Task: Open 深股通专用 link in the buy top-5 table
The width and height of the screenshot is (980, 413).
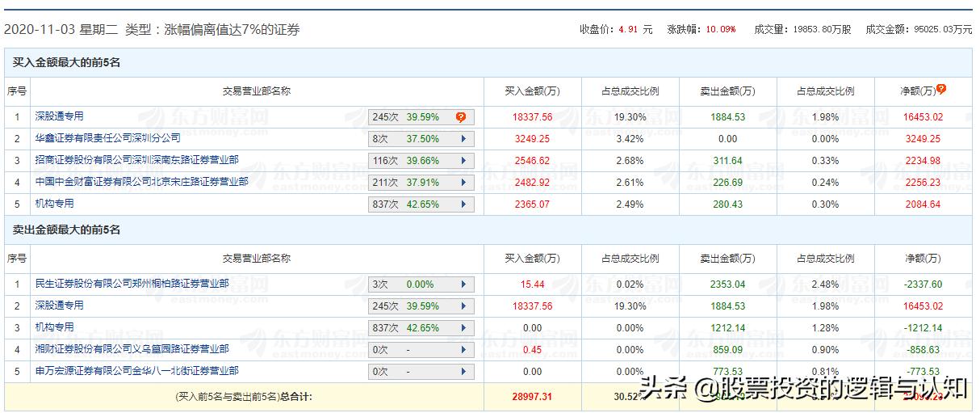Action: tap(59, 116)
